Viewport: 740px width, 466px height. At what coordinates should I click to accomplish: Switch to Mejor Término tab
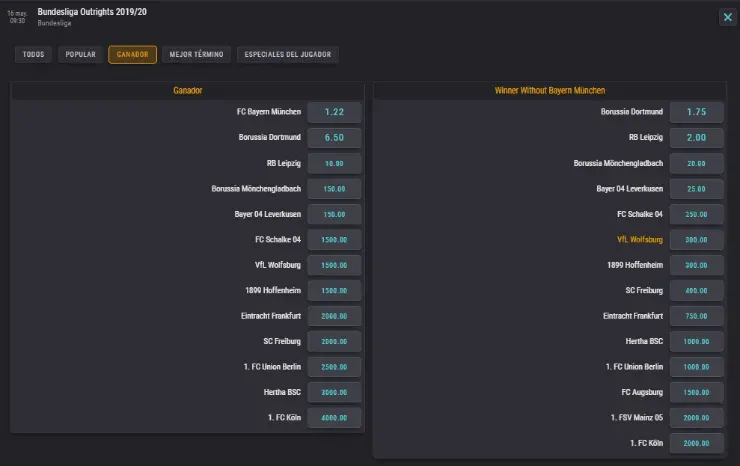196,54
